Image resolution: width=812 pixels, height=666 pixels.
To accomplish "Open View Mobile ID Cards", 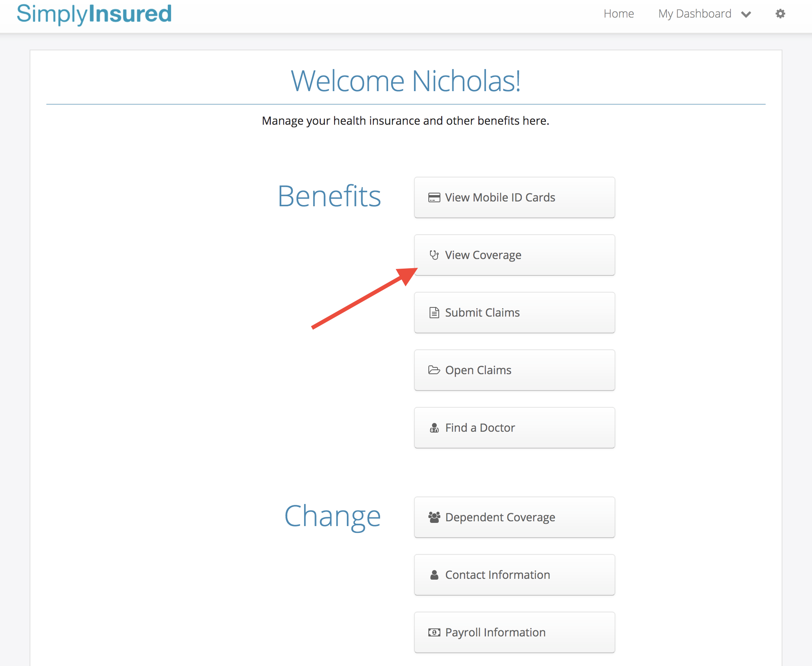I will (x=514, y=197).
